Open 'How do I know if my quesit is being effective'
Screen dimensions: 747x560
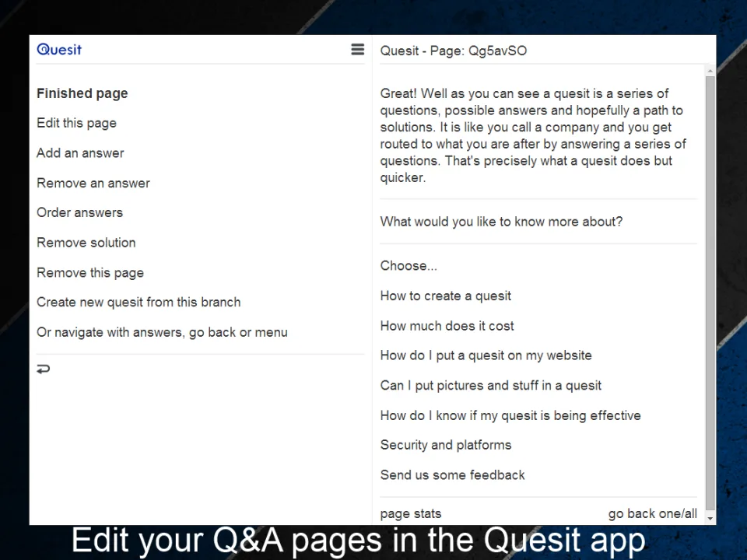[510, 415]
